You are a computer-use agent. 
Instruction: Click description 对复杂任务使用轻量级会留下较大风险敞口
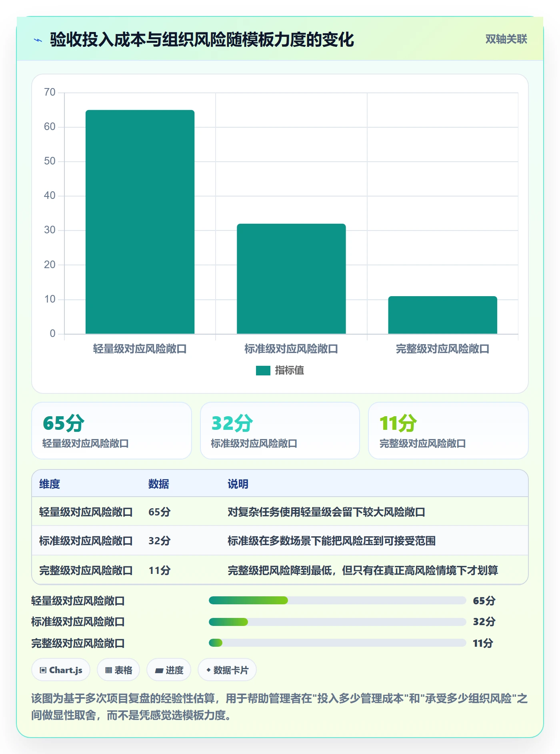[x=326, y=512]
